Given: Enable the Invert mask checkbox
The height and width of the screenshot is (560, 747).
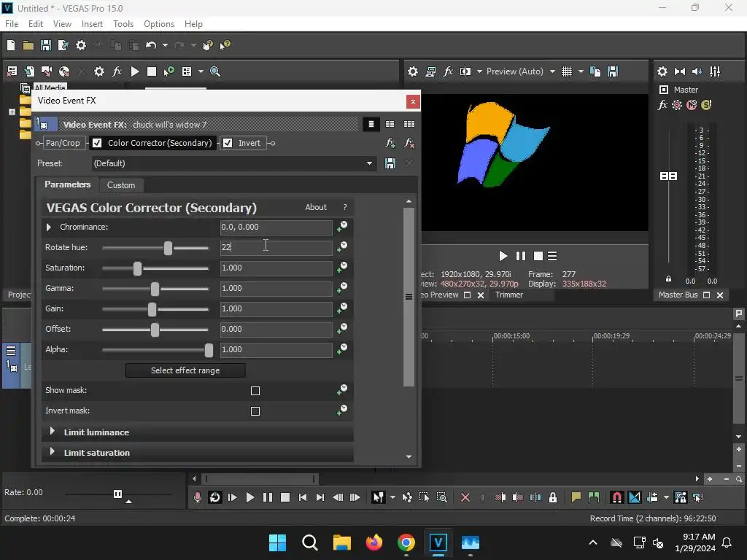Looking at the screenshot, I should click(255, 411).
